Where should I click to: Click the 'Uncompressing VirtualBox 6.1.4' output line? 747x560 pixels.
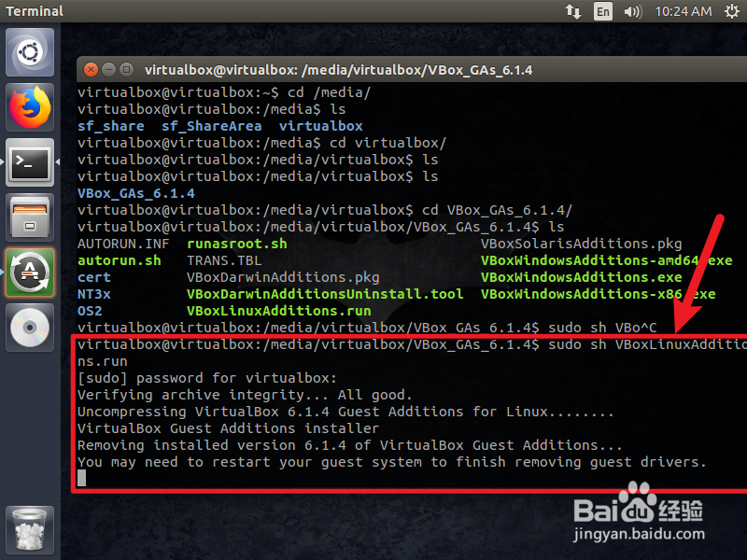(x=345, y=412)
